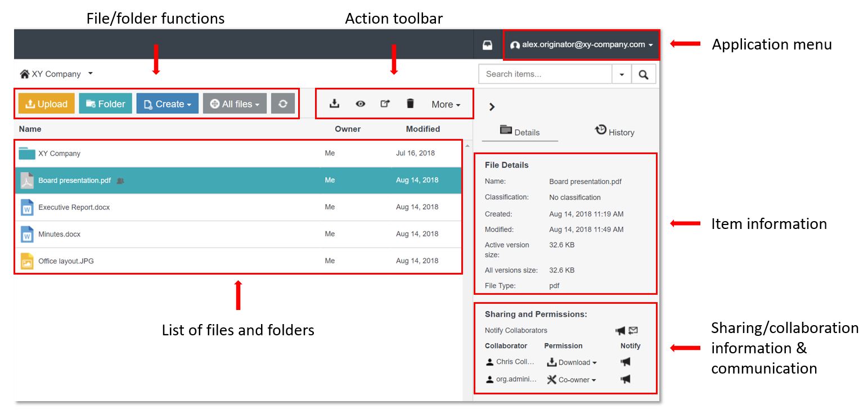Open the Create dropdown button
Screen dimensions: 868x418
[x=167, y=104]
